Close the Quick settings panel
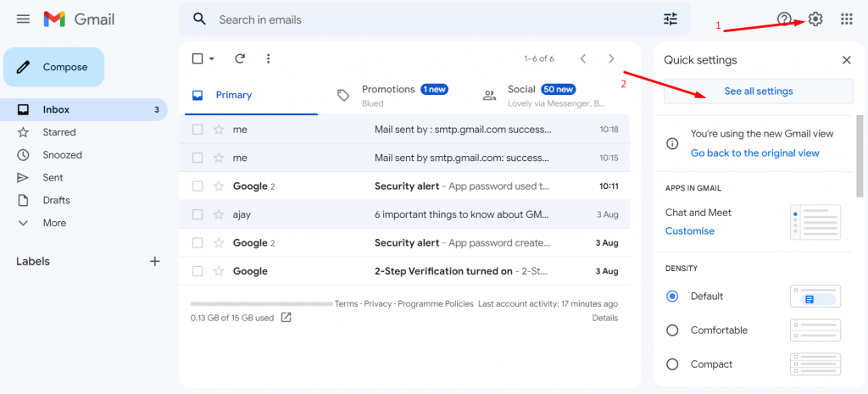Viewport: 868px width, 394px height. click(x=847, y=60)
